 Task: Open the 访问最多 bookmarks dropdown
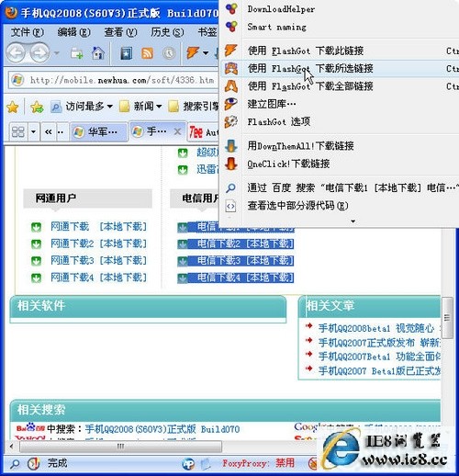click(82, 107)
